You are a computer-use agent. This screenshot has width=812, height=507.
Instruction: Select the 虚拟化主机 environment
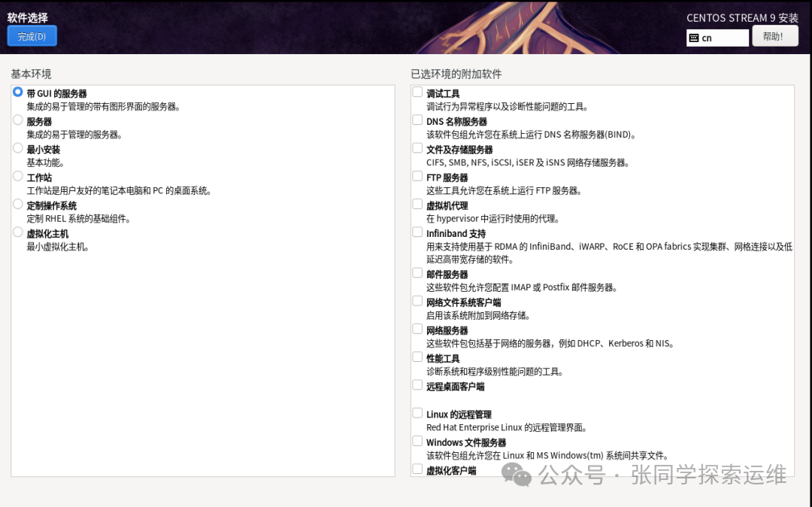point(17,233)
